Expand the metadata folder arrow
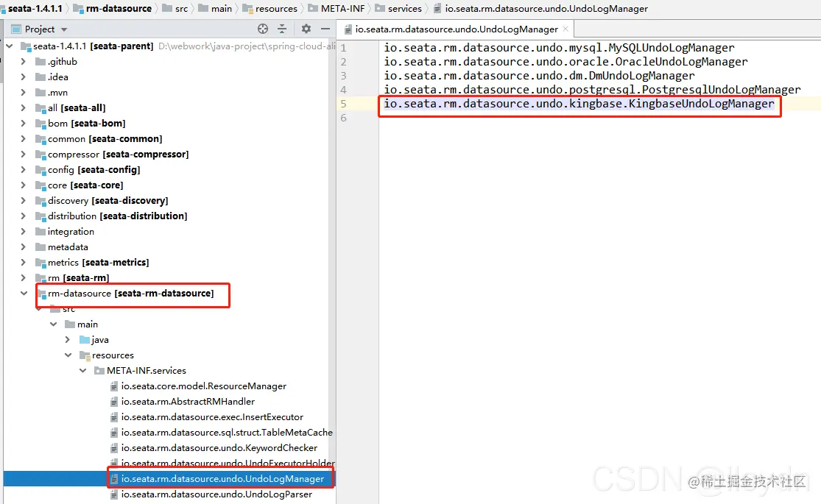The image size is (821, 504). tap(23, 246)
